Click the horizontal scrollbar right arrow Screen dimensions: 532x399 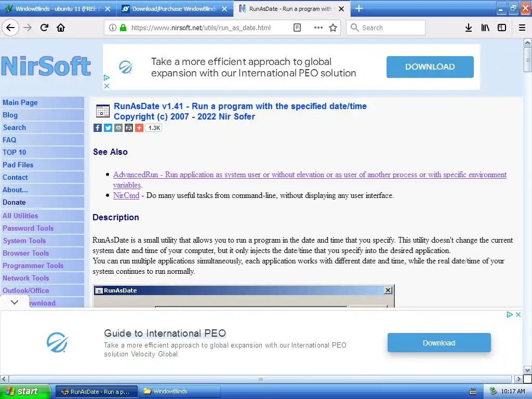(518, 379)
